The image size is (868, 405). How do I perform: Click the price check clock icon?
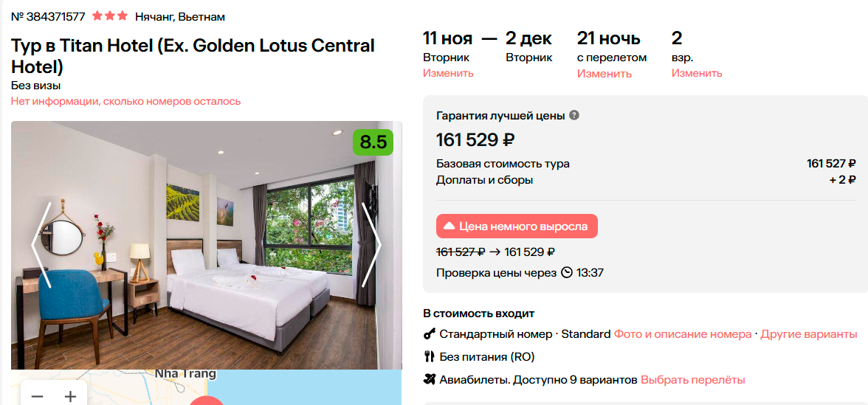[x=566, y=273]
